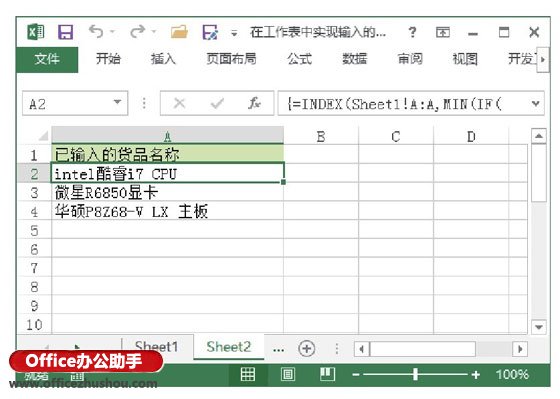560x399 pixels.
Task: Zoom in with the plus button
Action: coord(476,375)
